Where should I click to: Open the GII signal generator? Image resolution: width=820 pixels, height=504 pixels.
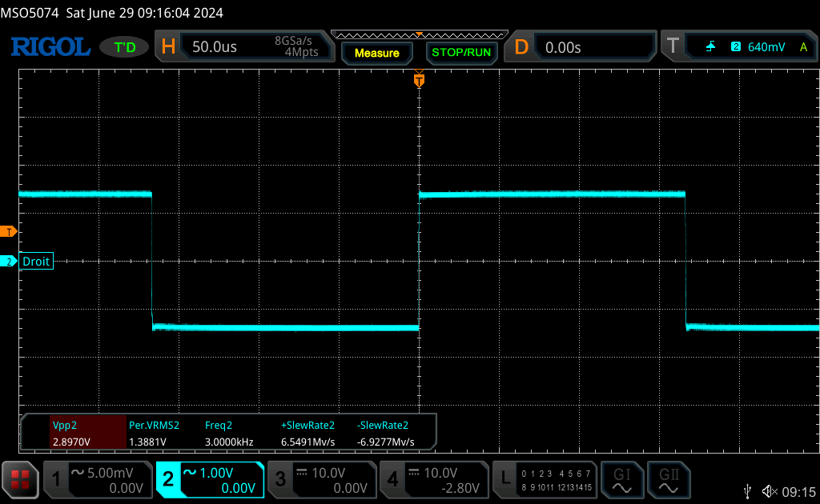pyautogui.click(x=669, y=480)
